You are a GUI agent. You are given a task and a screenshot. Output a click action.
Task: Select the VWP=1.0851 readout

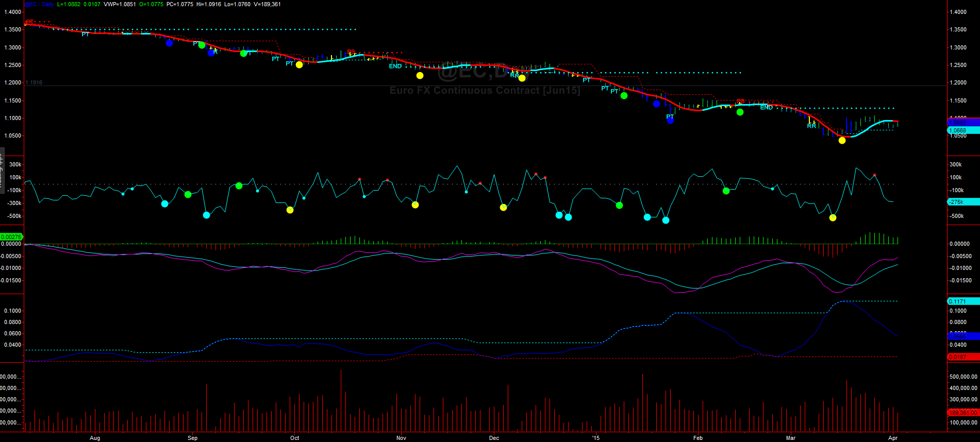(120, 4)
